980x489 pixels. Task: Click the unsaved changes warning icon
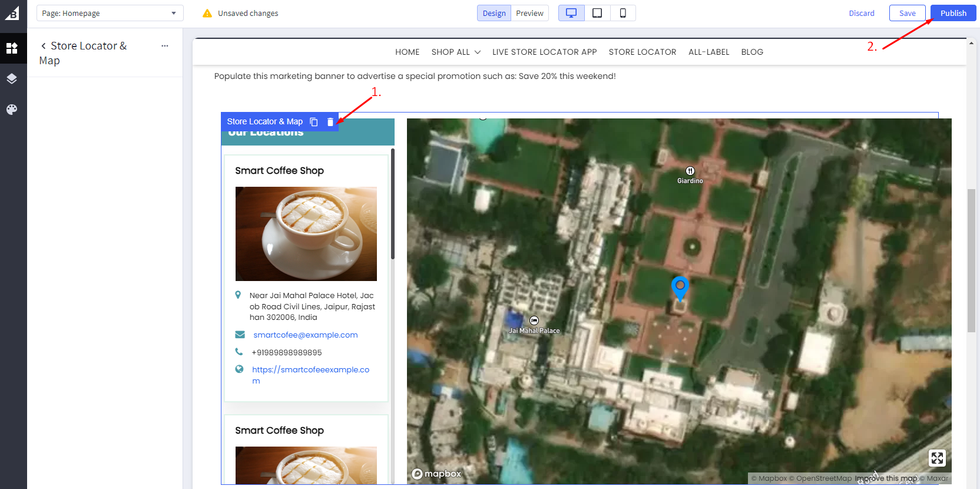click(207, 13)
